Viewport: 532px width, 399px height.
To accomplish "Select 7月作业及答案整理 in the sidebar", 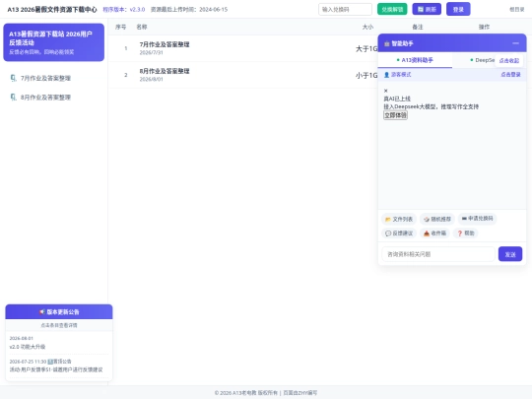I will point(45,79).
